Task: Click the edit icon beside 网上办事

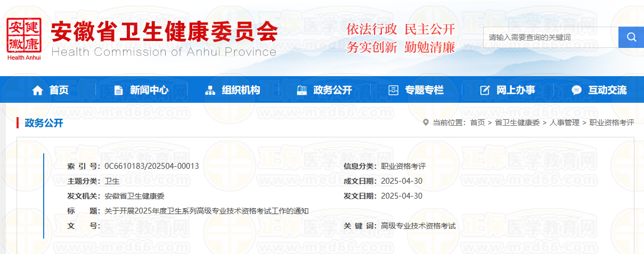Action: tap(485, 91)
